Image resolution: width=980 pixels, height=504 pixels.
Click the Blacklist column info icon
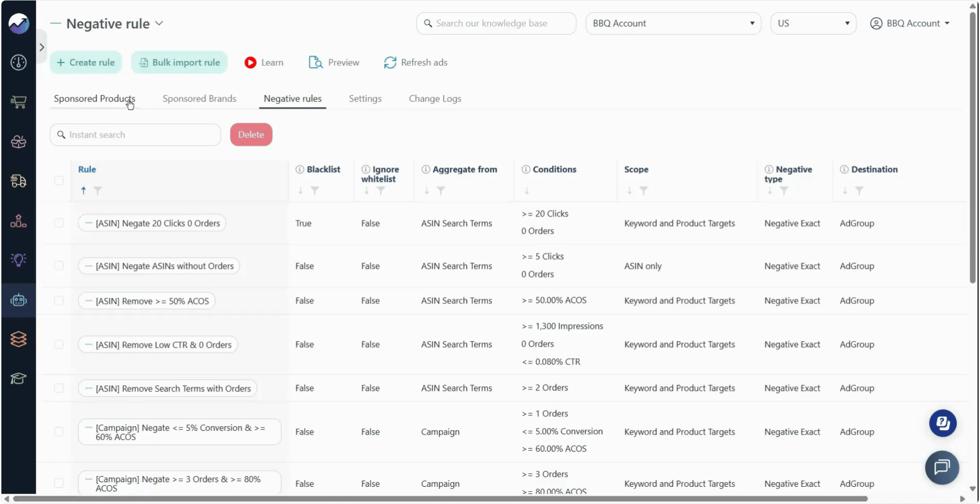[x=300, y=169]
